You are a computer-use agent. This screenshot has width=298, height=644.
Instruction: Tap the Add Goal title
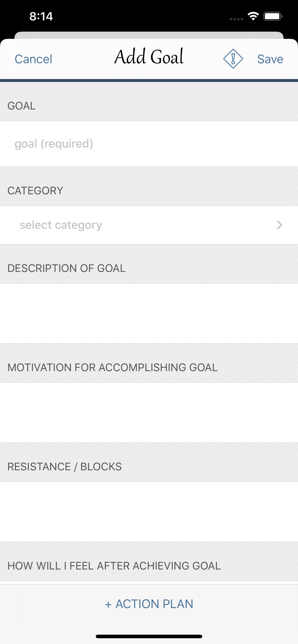tap(149, 57)
